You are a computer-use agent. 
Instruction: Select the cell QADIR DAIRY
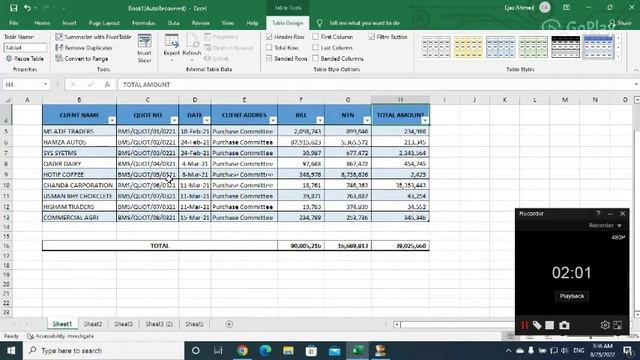pos(79,164)
